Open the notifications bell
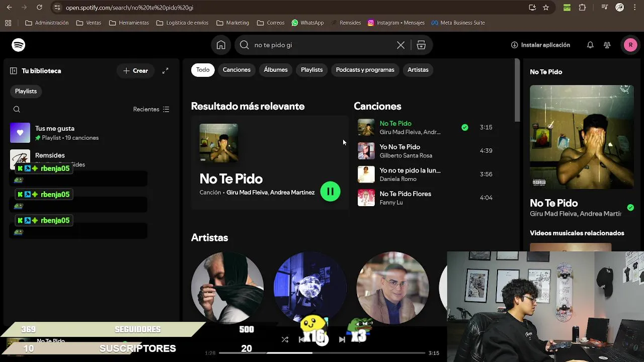The width and height of the screenshot is (644, 362). [x=590, y=45]
